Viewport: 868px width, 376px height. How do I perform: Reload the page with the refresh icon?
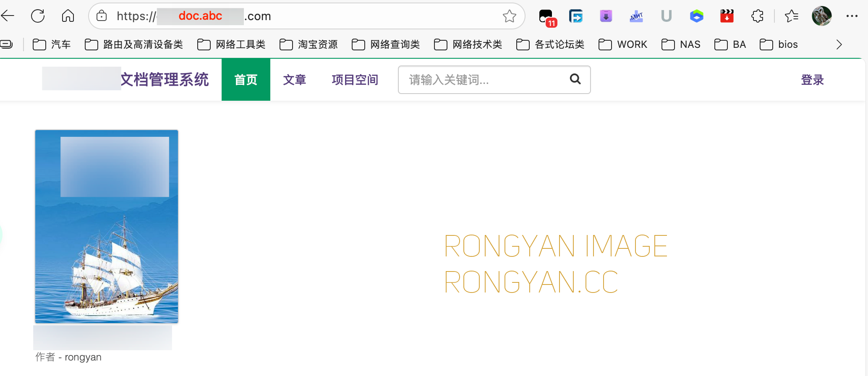tap(38, 16)
